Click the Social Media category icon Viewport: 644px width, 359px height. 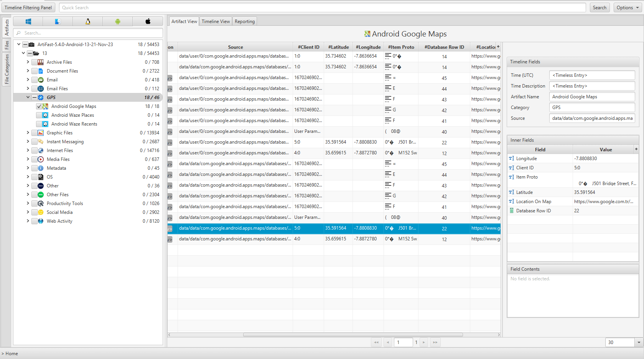coord(41,212)
